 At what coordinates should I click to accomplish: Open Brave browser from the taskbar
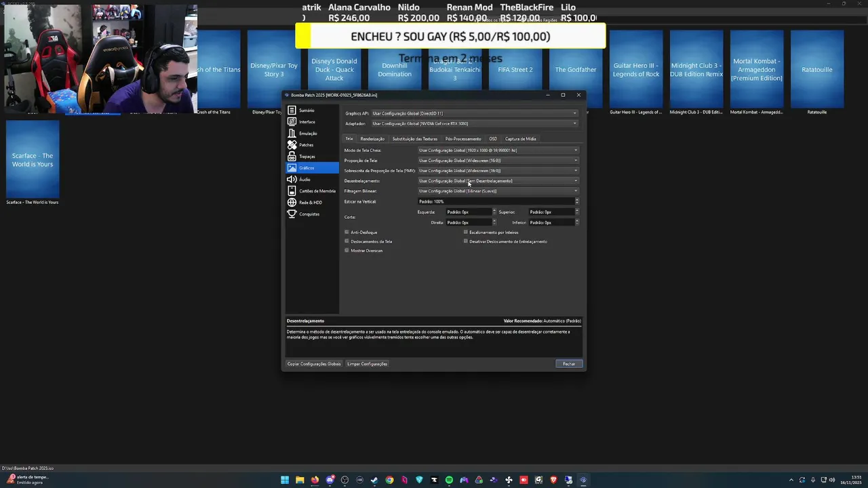pyautogui.click(x=553, y=480)
